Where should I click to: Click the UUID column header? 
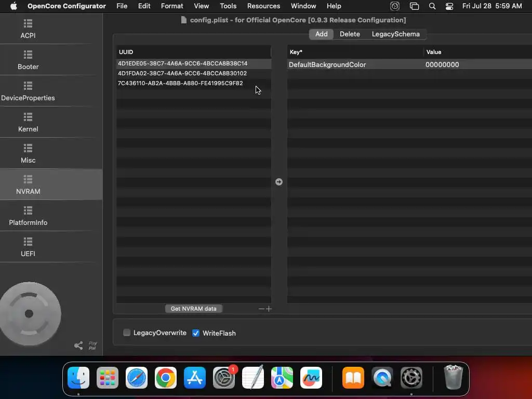[x=193, y=52]
